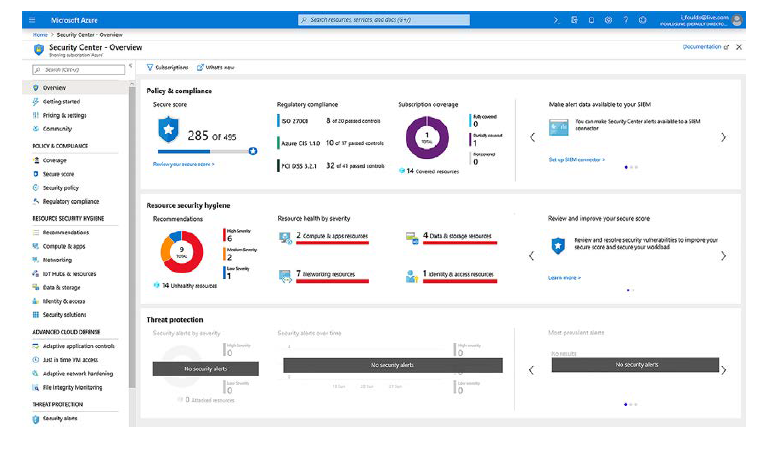Open portal settings gear icon
Viewport: 764px width, 453px height.
tap(608, 20)
